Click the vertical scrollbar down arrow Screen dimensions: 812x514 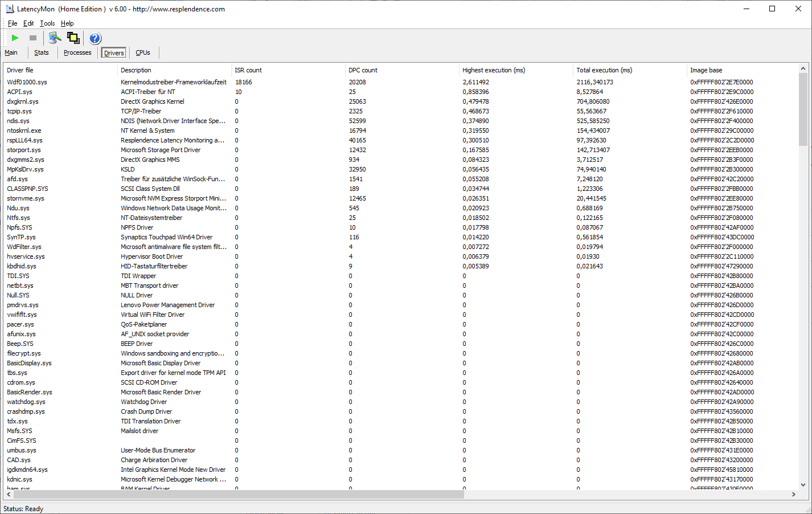(x=803, y=485)
